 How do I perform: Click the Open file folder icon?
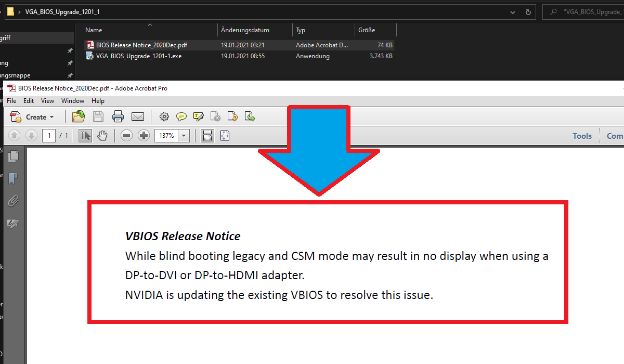pyautogui.click(x=79, y=116)
